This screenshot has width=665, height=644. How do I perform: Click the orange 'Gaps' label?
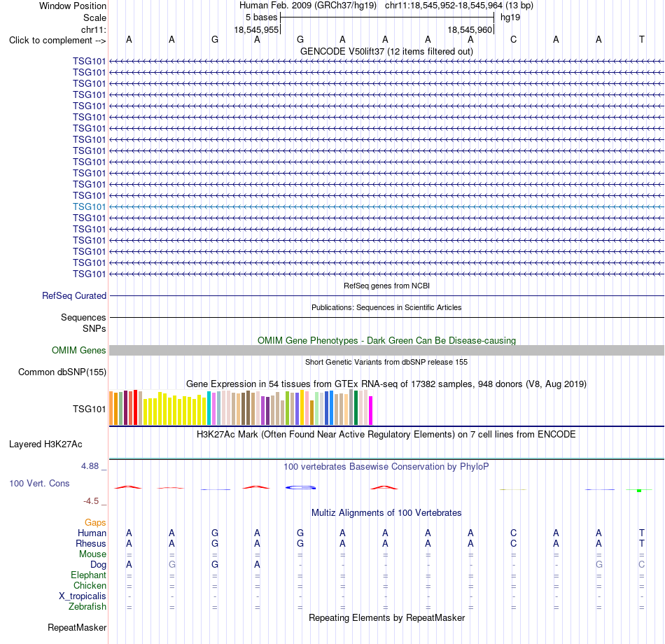pyautogui.click(x=95, y=523)
